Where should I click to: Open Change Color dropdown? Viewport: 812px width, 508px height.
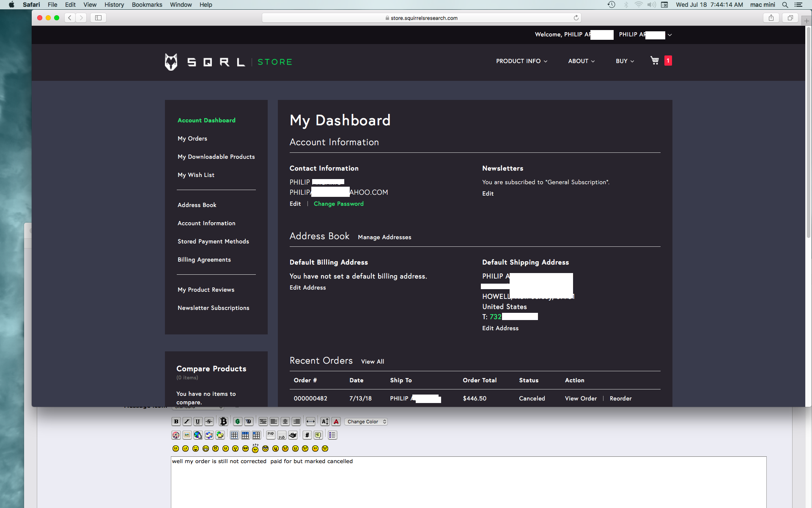[x=366, y=422]
